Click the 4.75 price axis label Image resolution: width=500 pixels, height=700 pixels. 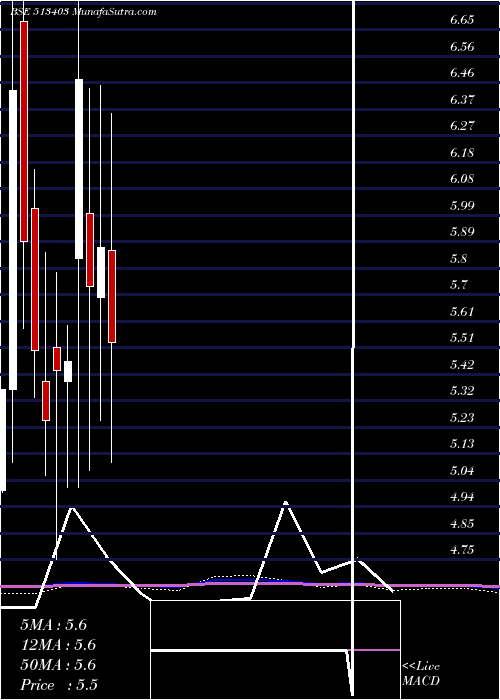pos(462,550)
